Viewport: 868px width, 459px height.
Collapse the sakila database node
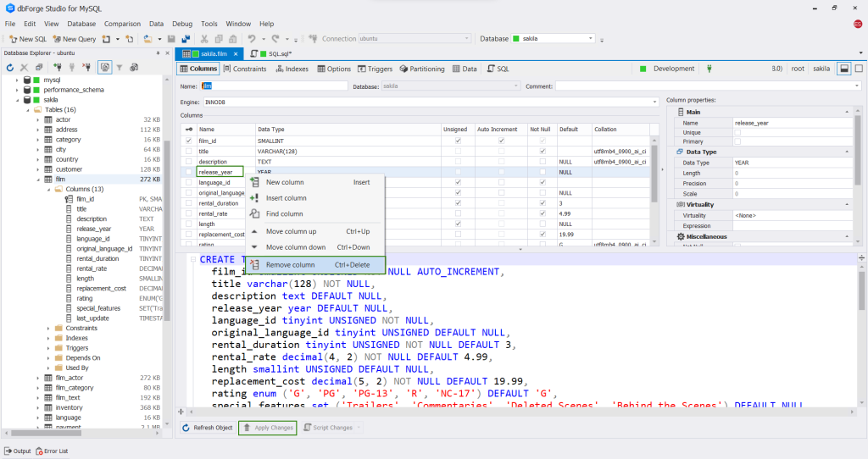point(17,100)
